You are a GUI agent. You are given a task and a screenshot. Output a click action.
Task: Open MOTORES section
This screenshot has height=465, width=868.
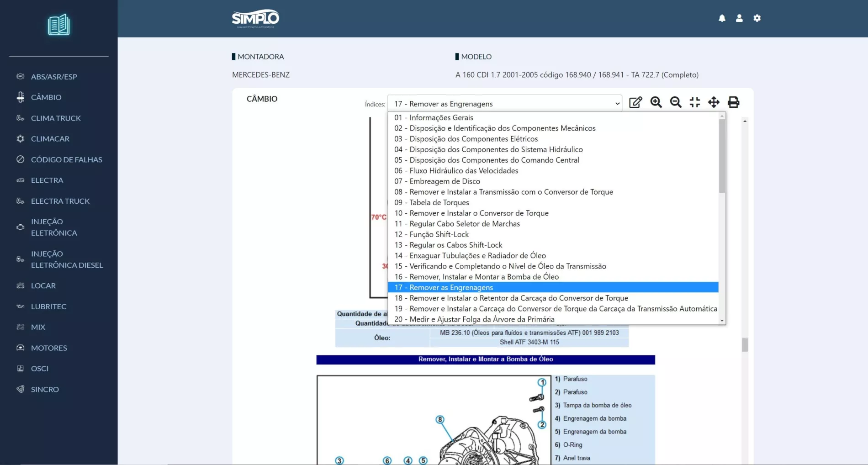49,348
